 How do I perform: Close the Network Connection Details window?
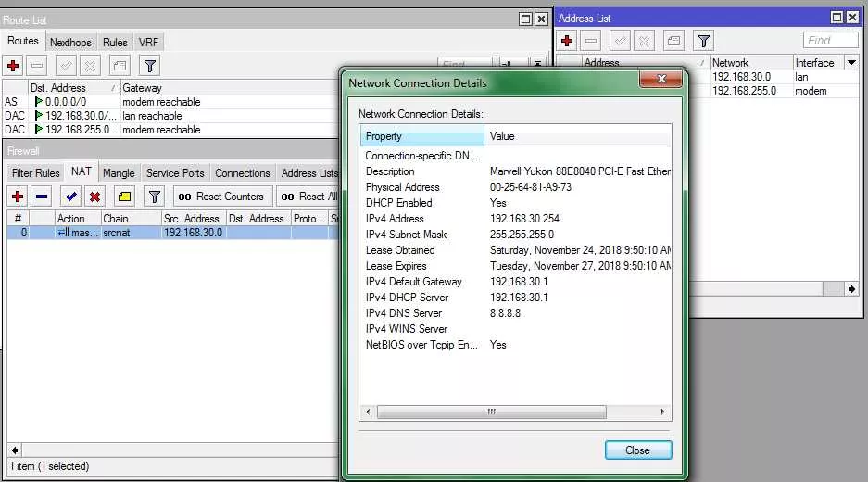(661, 79)
